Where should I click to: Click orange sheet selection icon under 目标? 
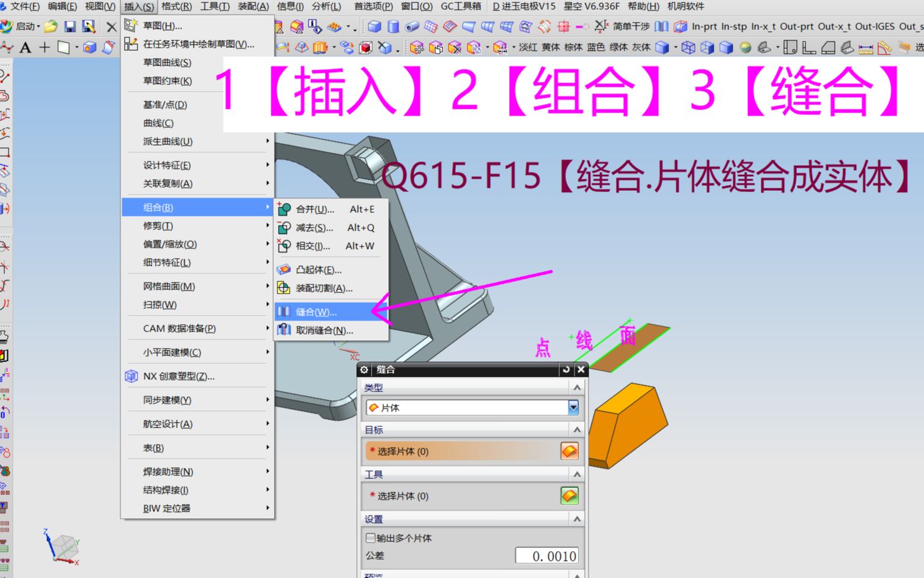pyautogui.click(x=570, y=451)
